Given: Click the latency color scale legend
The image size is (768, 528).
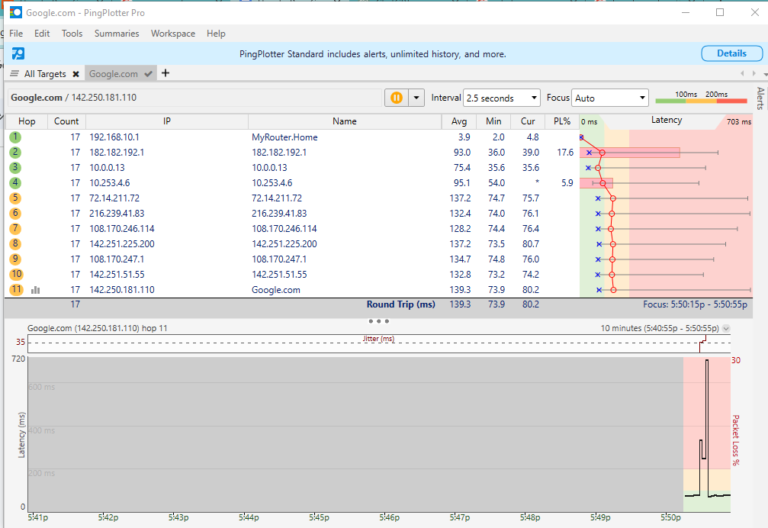Looking at the screenshot, I should [x=700, y=98].
